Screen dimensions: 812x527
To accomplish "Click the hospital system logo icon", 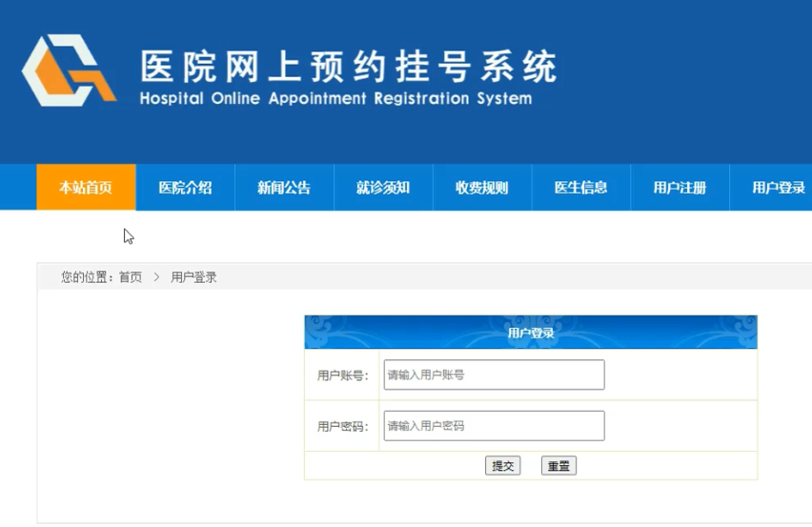I will pos(69,71).
